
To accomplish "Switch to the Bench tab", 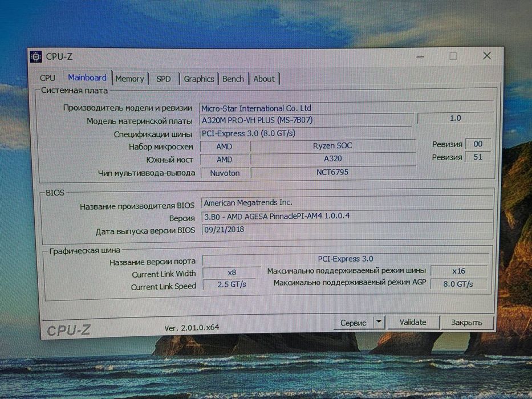I will [x=233, y=79].
